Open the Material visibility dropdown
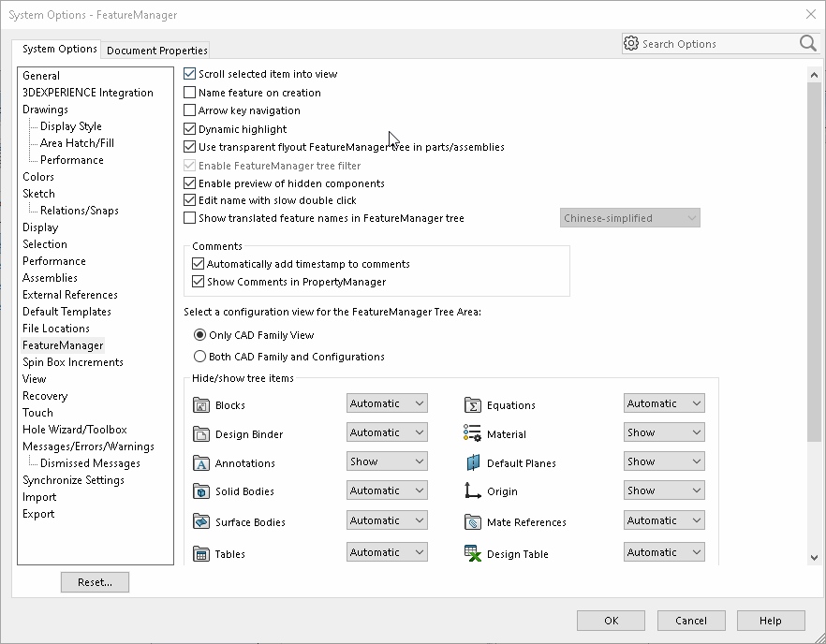This screenshot has width=826, height=644. pyautogui.click(x=664, y=432)
